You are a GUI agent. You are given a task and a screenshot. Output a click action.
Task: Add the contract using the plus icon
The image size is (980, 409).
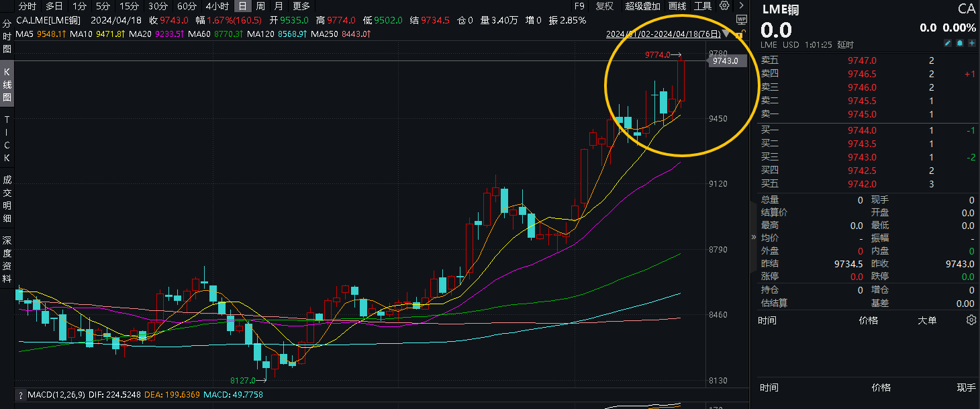pos(972,43)
